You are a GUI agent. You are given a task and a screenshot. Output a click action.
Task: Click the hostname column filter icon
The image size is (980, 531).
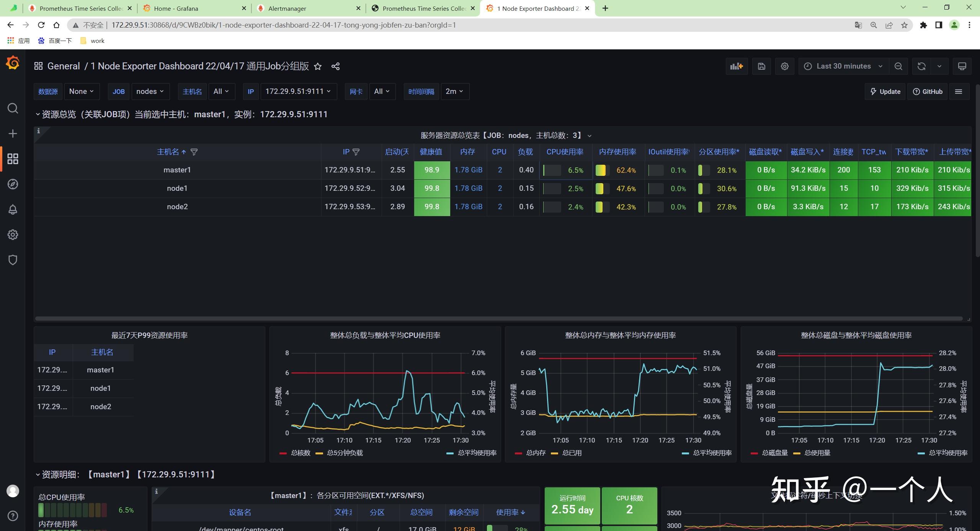[194, 152]
